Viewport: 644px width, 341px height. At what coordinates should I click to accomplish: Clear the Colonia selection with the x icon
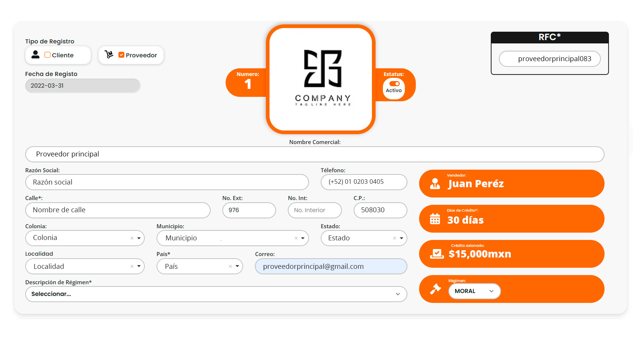132,238
